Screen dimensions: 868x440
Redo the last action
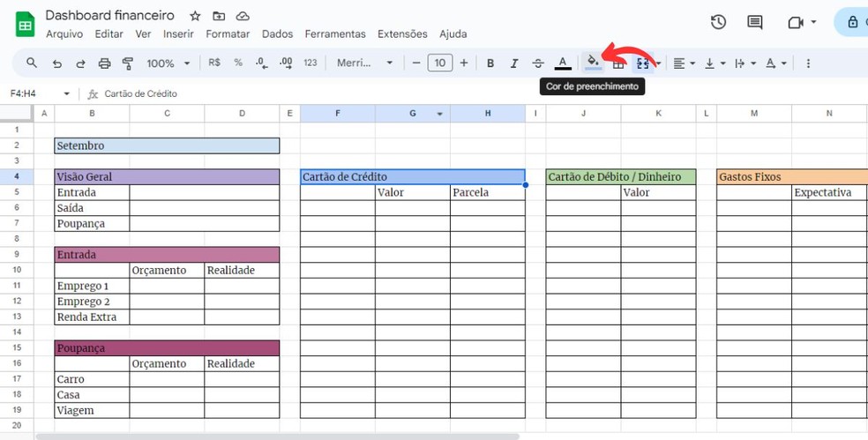(x=81, y=63)
